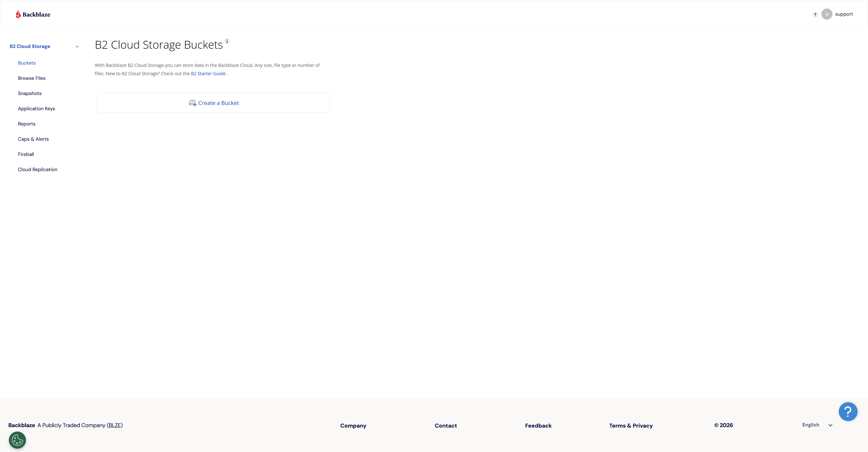
Task: View Reports in the sidebar
Action: tap(27, 124)
